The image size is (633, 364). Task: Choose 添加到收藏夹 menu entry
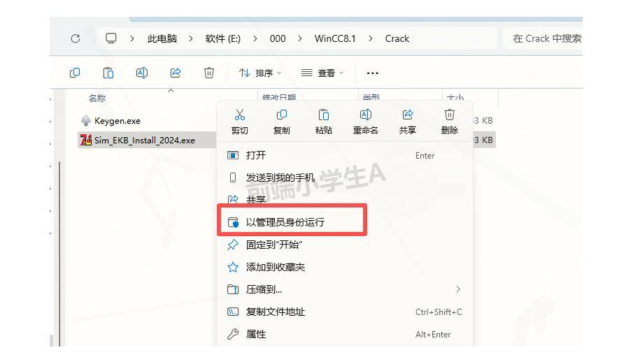click(276, 267)
